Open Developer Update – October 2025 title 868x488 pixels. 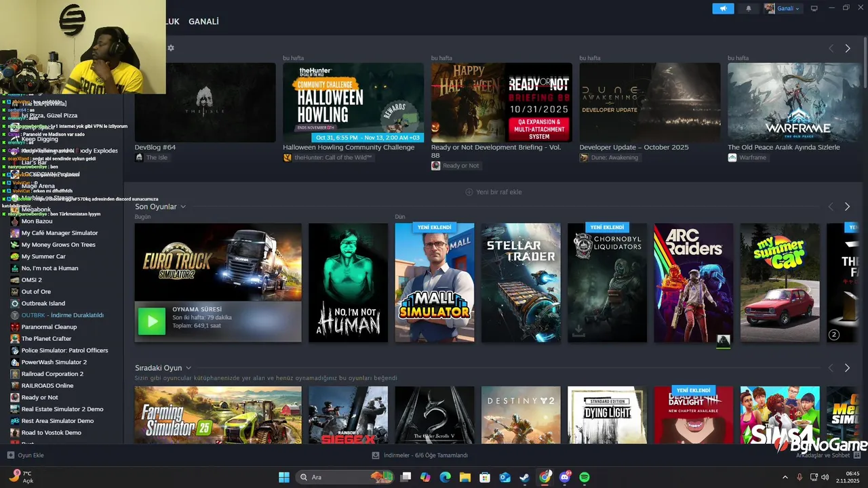pos(634,147)
